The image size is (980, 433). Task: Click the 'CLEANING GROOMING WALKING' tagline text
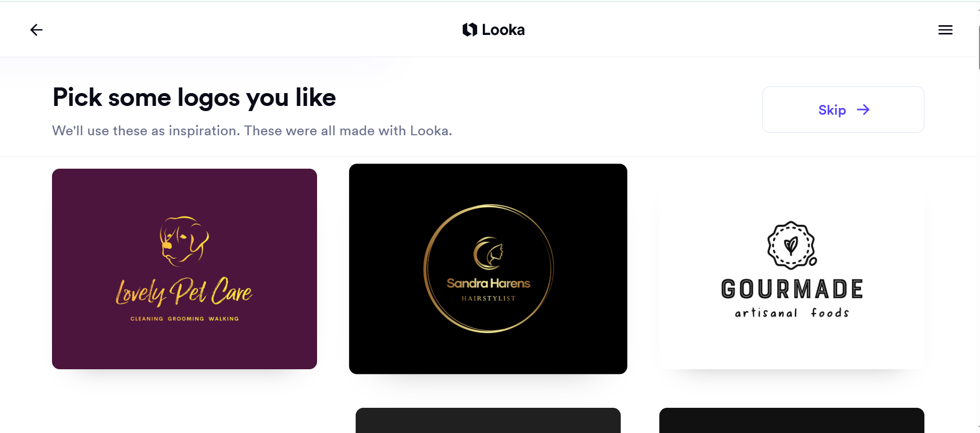[184, 318]
